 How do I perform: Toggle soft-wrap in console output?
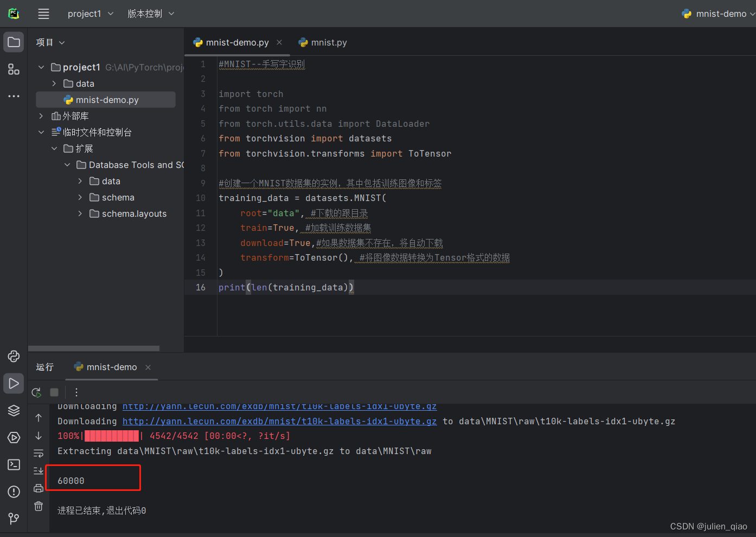click(x=39, y=453)
